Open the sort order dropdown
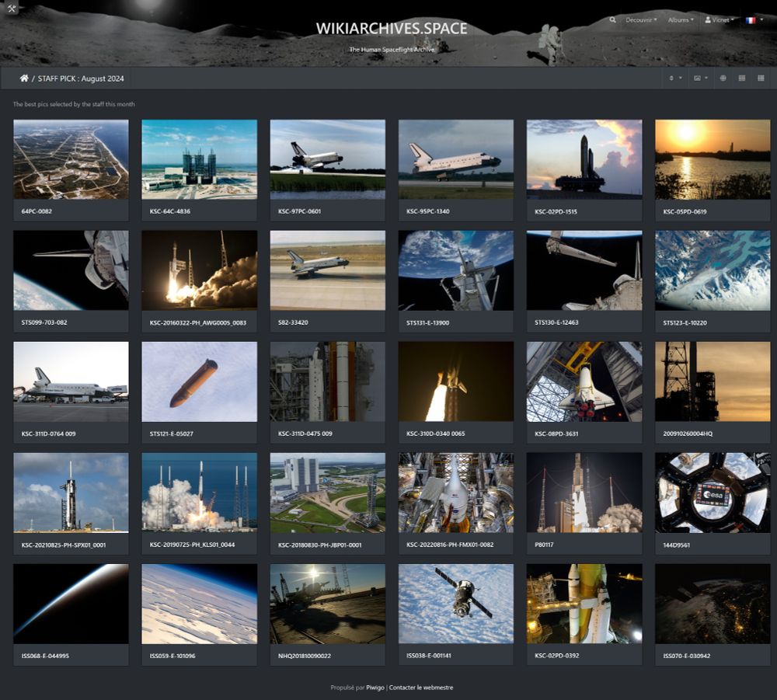This screenshot has width=777, height=700. click(675, 78)
